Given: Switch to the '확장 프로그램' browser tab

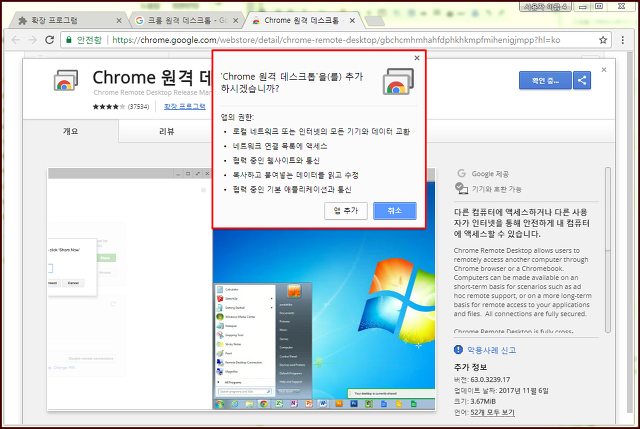Looking at the screenshot, I should point(65,20).
